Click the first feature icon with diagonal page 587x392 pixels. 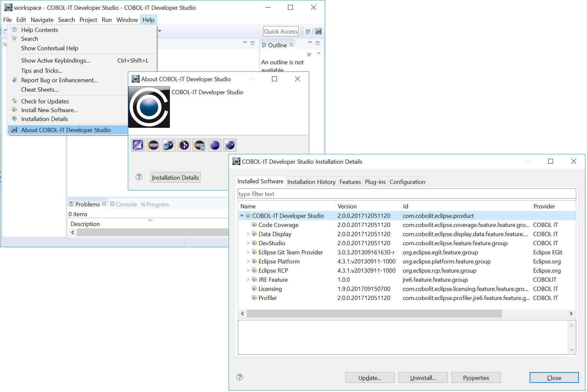138,145
